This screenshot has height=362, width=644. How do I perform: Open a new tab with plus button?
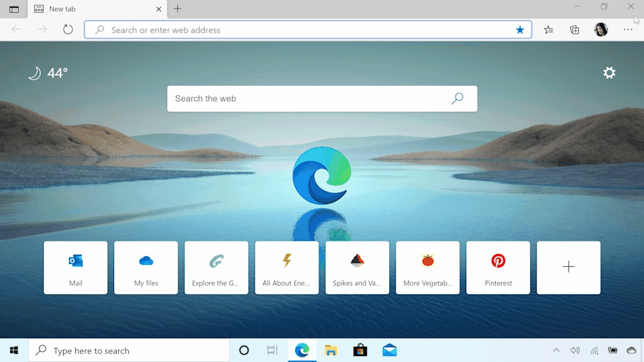[x=178, y=9]
